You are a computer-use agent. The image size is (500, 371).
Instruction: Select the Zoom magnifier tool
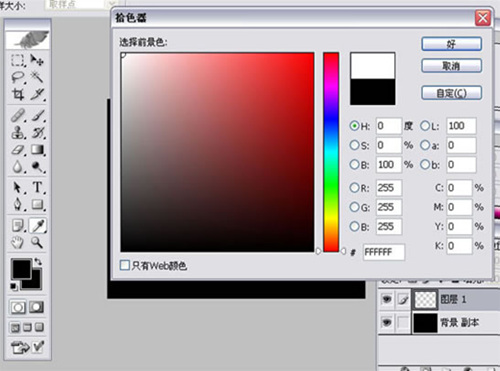pyautogui.click(x=37, y=242)
